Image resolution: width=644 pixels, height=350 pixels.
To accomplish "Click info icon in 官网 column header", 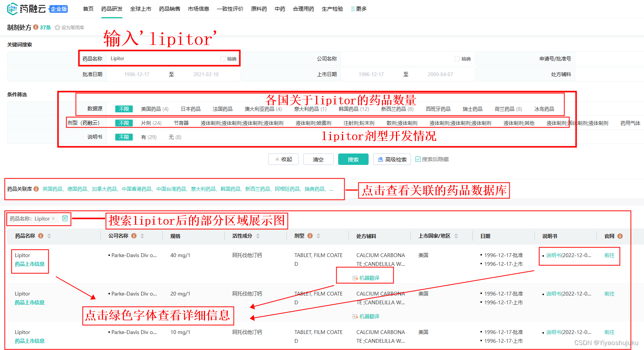I will coord(620,236).
